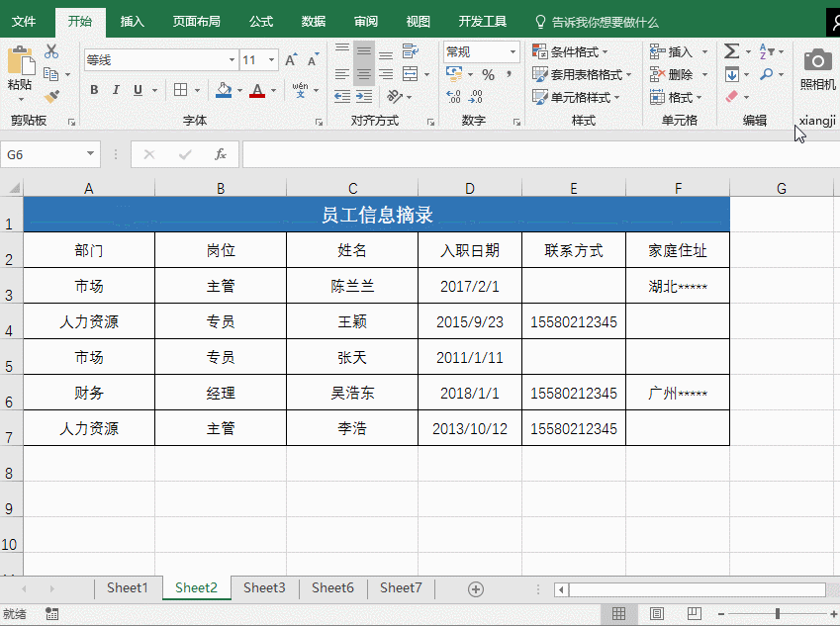This screenshot has width=840, height=626.
Task: Click the increase font size icon
Action: (x=291, y=60)
